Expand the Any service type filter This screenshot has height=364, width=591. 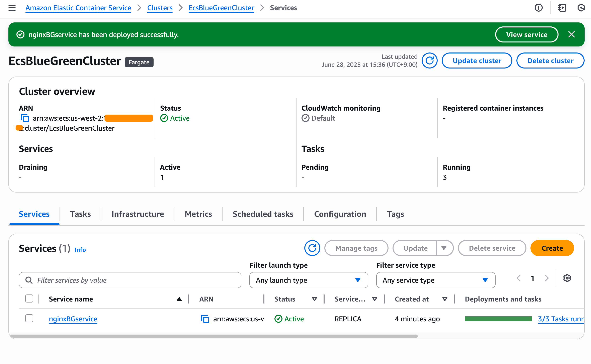point(436,280)
